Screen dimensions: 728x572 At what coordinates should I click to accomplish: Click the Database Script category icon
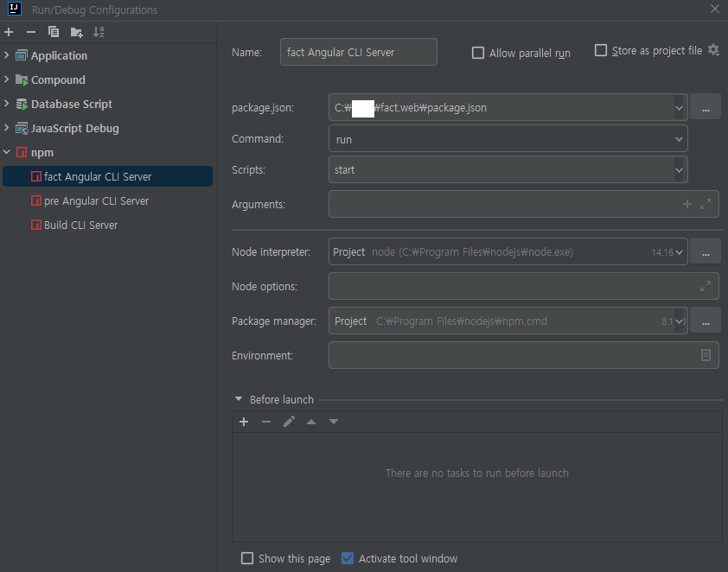22,104
